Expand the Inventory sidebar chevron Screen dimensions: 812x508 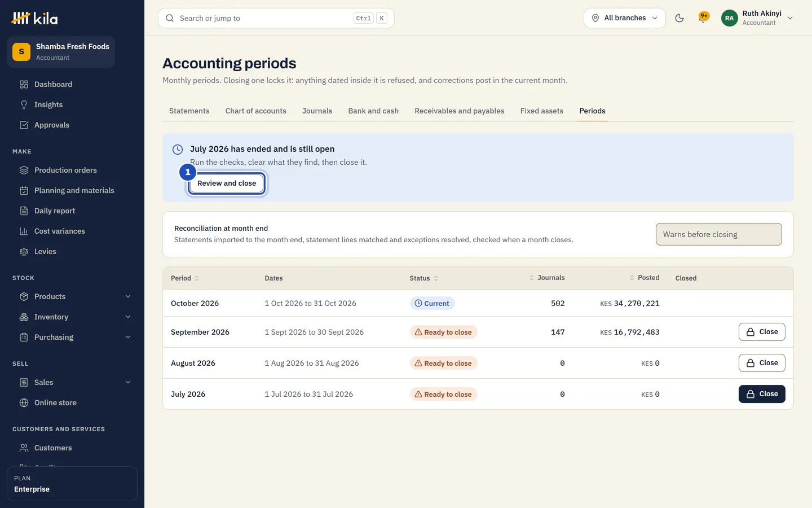point(128,317)
